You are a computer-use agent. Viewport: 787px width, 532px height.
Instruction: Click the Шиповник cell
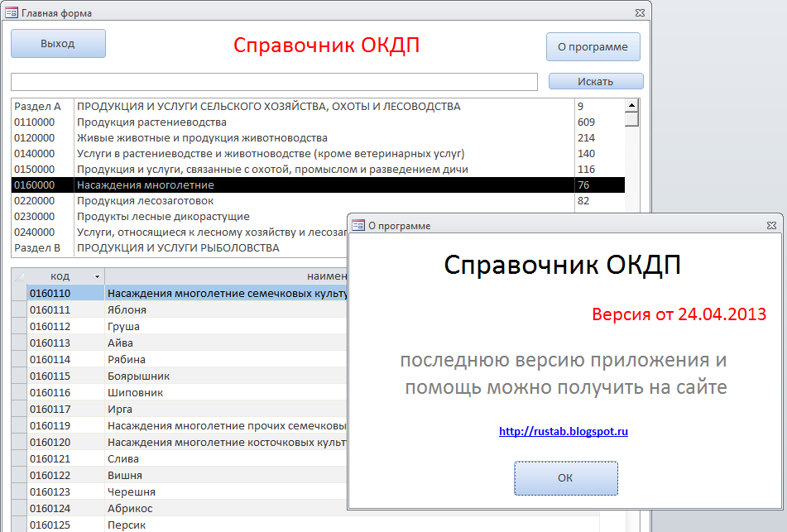coord(227,392)
